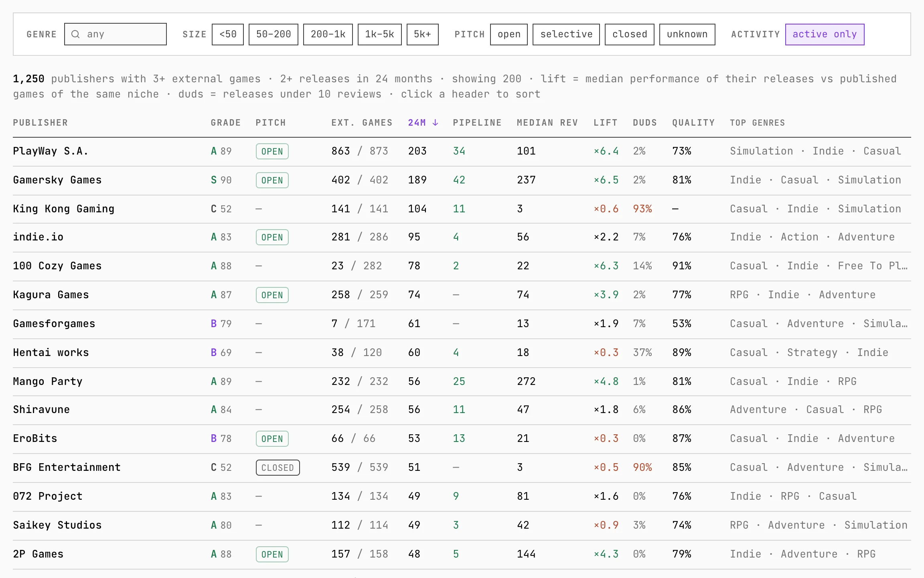Select King Kong Gaming publisher name
924x578 pixels.
63,209
